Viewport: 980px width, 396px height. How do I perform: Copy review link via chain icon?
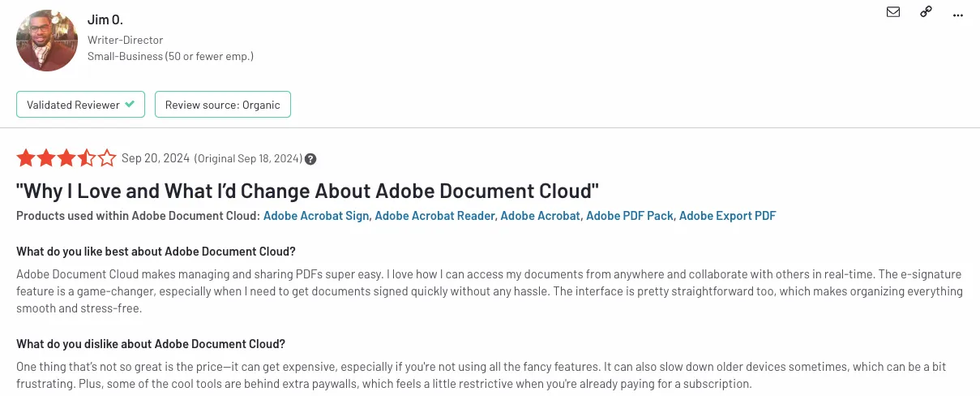[x=926, y=12]
